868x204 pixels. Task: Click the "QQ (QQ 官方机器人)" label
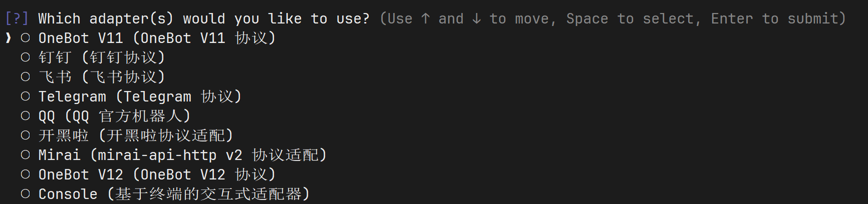(114, 116)
